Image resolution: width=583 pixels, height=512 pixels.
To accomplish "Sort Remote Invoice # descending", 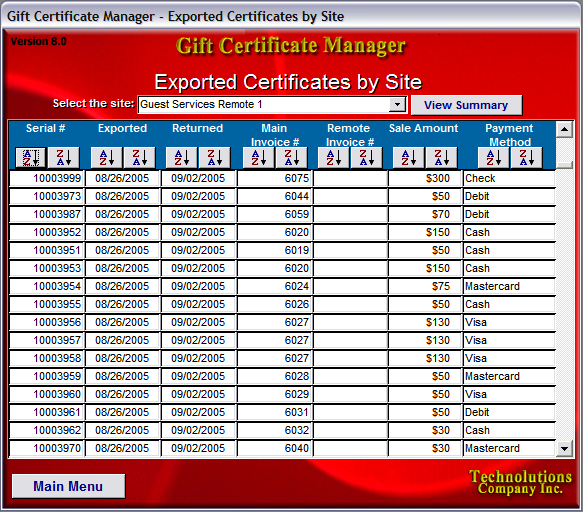I will [x=366, y=157].
